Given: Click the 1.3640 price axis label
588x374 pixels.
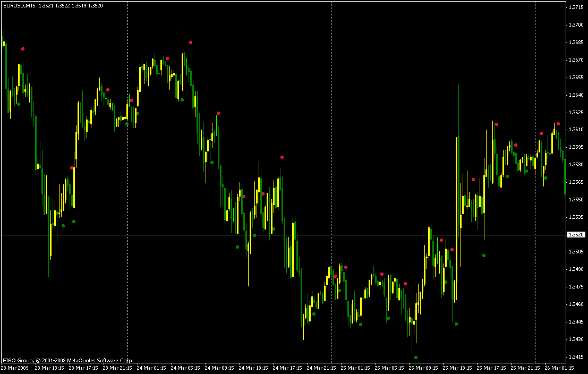Looking at the screenshot, I should tap(576, 95).
